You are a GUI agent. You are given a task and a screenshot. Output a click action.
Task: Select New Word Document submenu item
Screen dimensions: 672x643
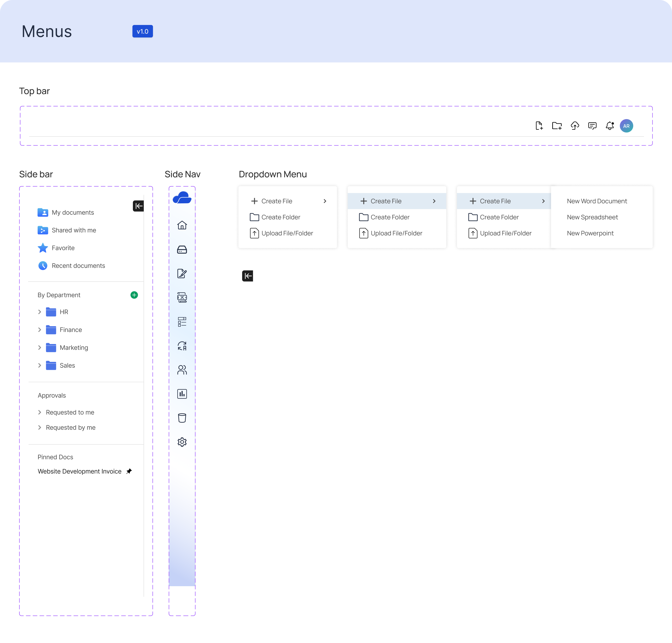click(597, 201)
